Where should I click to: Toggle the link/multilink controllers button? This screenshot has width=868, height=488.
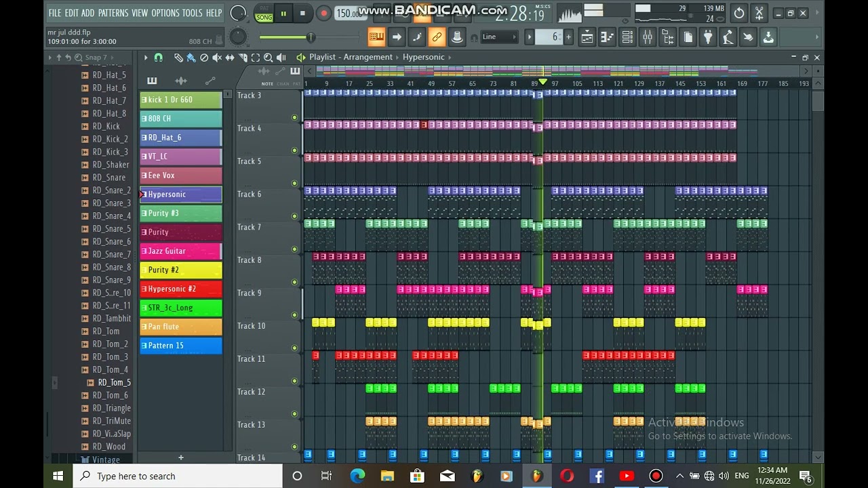point(437,37)
